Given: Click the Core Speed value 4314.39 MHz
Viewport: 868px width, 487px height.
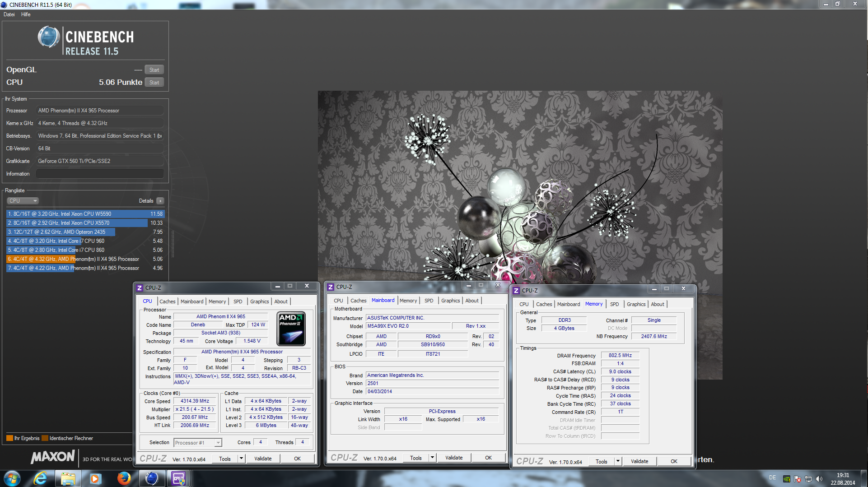Looking at the screenshot, I should 195,401.
